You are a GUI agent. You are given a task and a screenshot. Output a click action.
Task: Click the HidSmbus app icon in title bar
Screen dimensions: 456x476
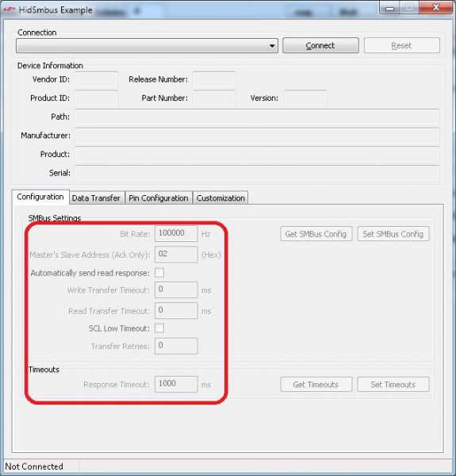click(9, 10)
